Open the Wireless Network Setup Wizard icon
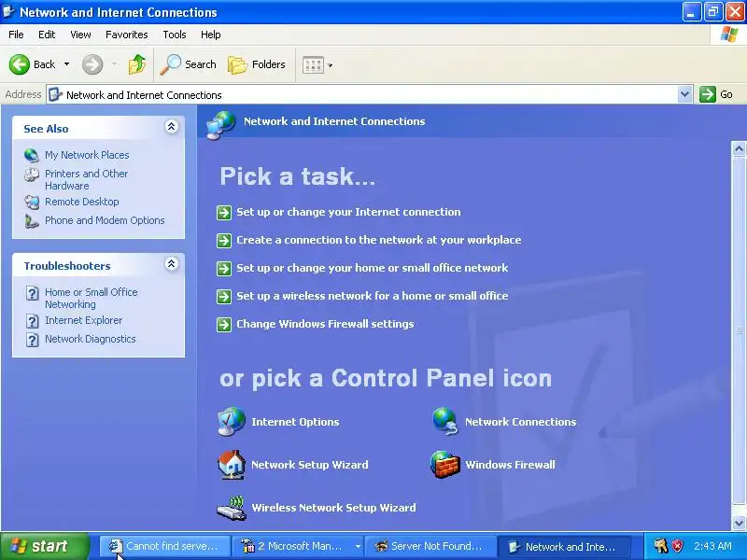 click(232, 508)
